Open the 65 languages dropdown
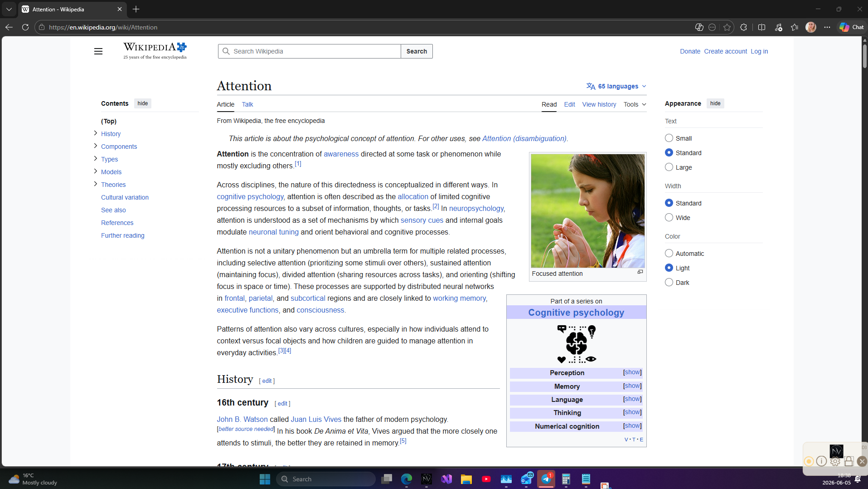 [616, 86]
